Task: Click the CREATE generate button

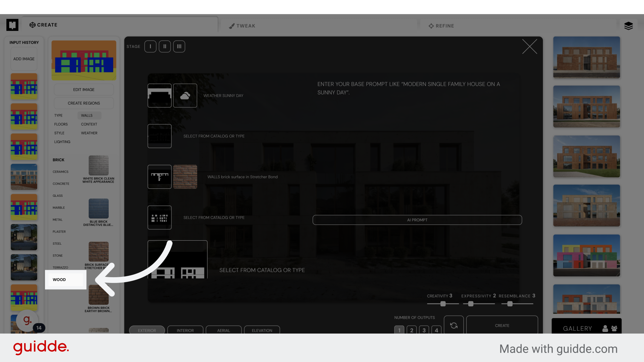Action: point(502,325)
